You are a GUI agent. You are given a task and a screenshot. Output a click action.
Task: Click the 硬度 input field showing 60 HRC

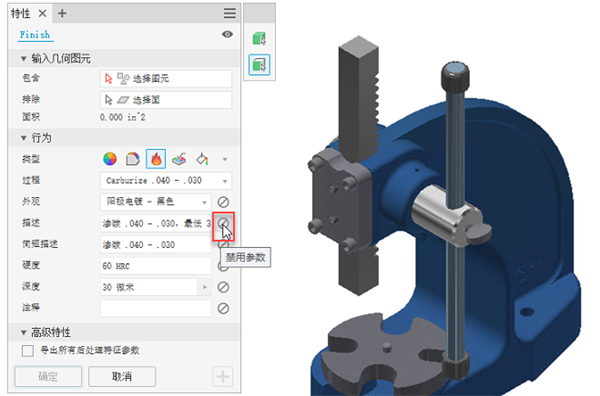coord(156,266)
